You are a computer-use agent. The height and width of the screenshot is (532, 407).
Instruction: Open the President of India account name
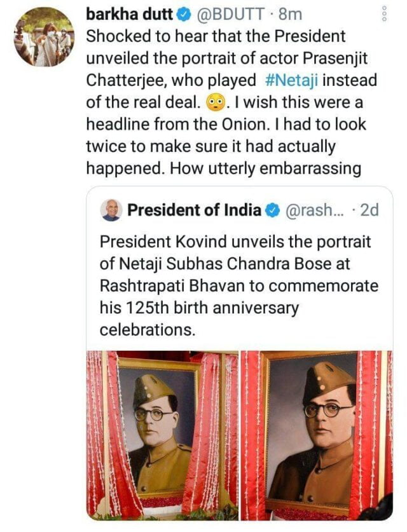(x=194, y=210)
